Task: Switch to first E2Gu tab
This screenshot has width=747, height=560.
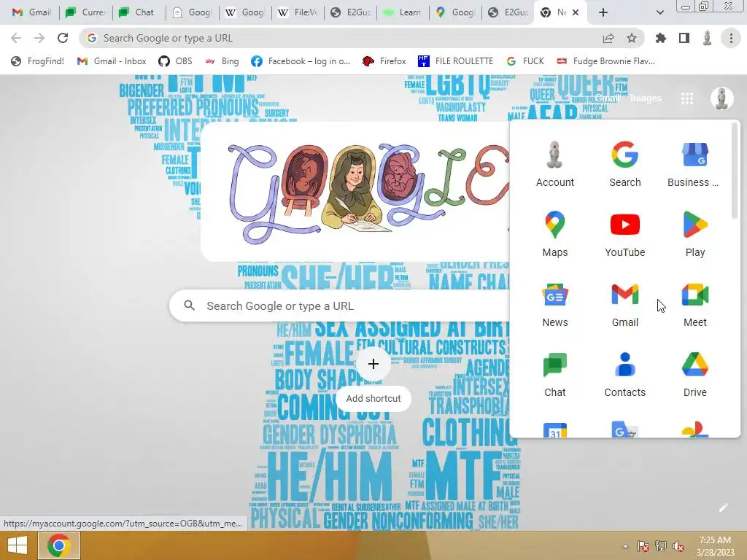Action: pos(350,12)
